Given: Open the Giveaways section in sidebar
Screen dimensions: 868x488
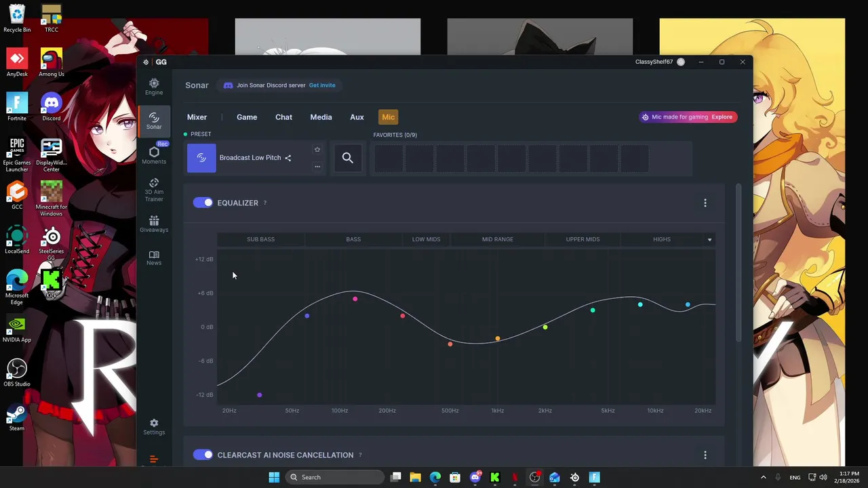Looking at the screenshot, I should point(154,224).
